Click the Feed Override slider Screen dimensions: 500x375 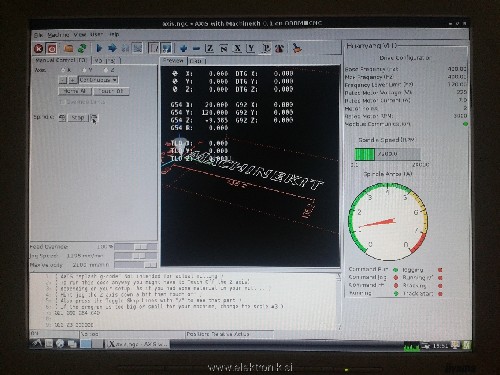135,247
